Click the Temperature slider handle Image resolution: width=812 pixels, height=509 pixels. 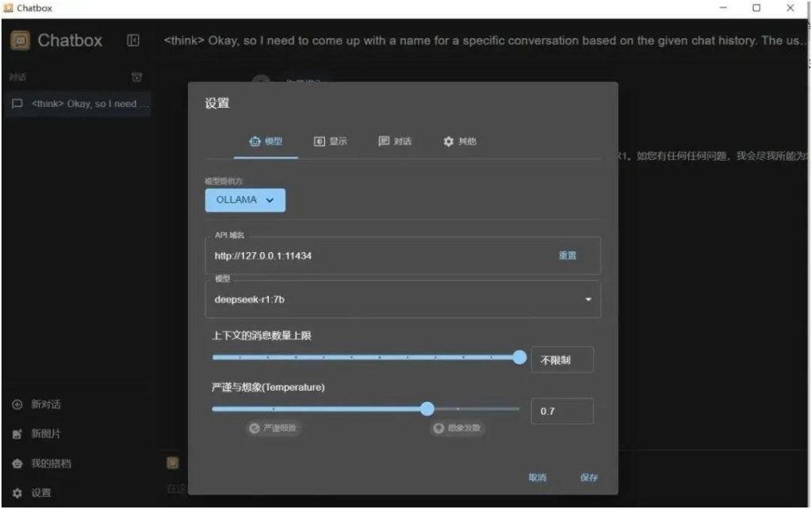click(427, 409)
